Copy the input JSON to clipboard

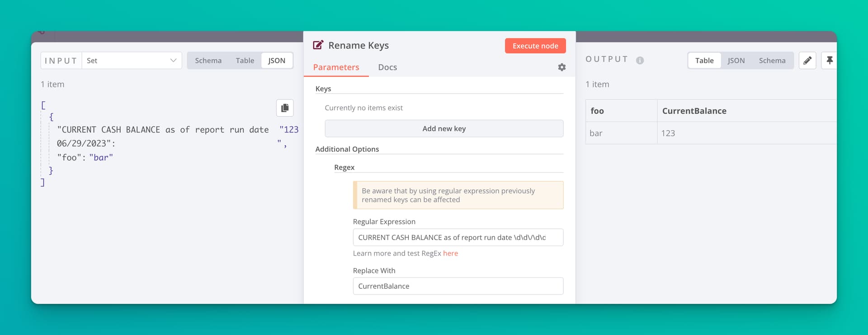pos(285,108)
